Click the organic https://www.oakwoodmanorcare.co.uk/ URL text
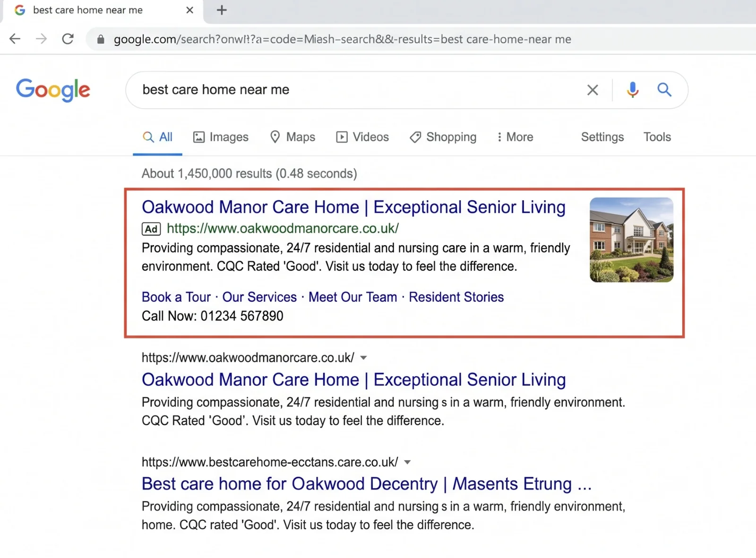 tap(248, 358)
